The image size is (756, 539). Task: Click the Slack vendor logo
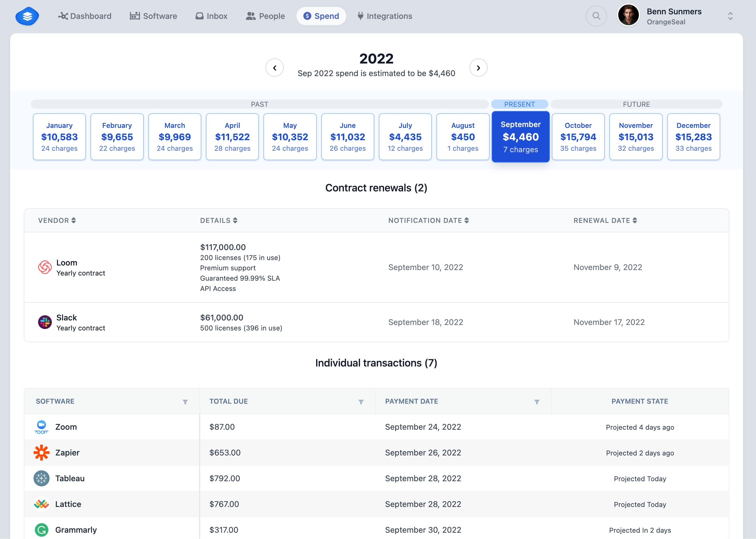click(x=45, y=322)
